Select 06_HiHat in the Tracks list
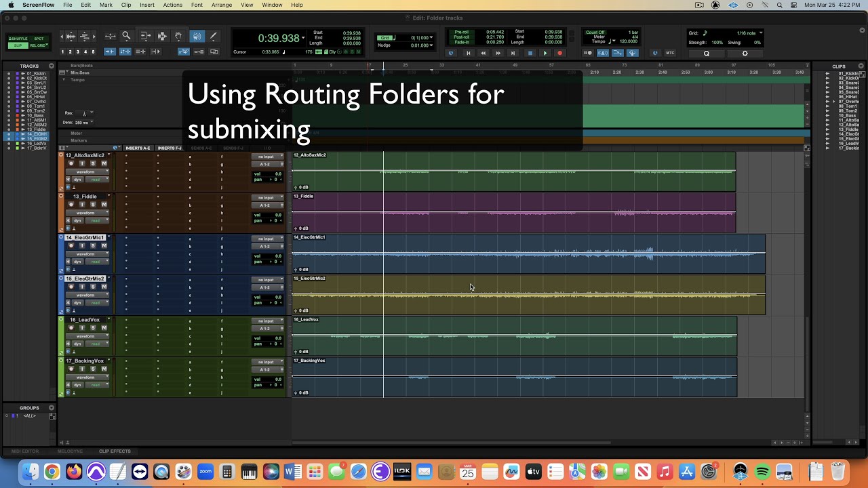The image size is (868, 488). [36, 97]
